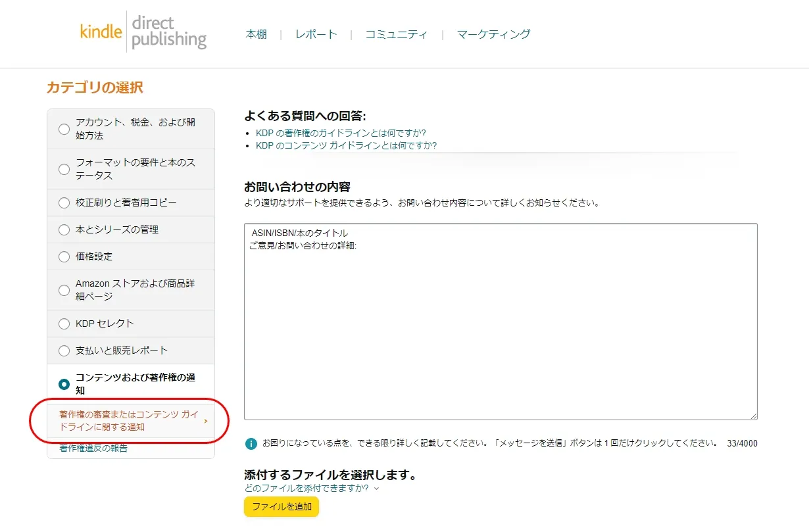Open the コミュニティ navigation item

click(396, 34)
